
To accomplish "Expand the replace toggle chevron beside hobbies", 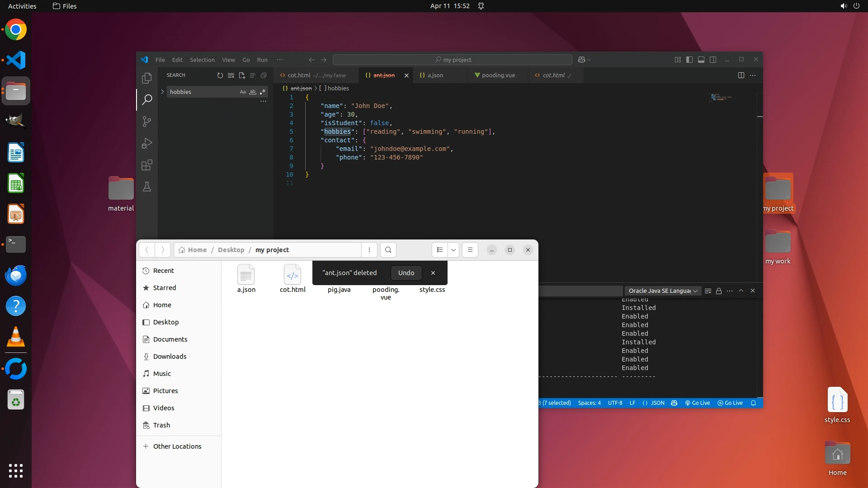I will click(x=162, y=92).
